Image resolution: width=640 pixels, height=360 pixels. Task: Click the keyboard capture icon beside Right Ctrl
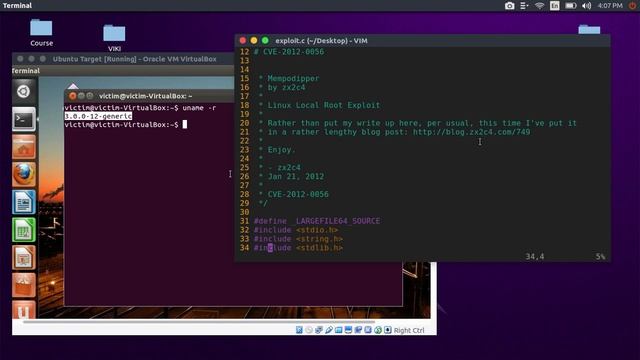pos(388,330)
